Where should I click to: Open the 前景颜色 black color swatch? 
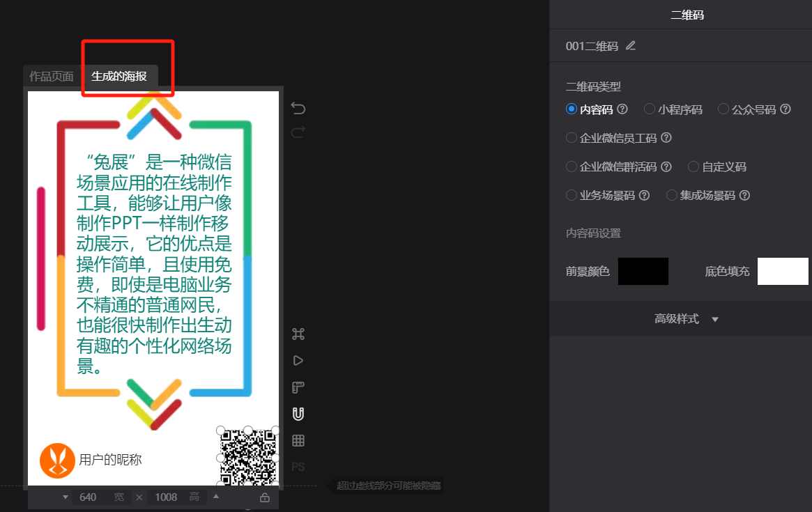click(643, 271)
